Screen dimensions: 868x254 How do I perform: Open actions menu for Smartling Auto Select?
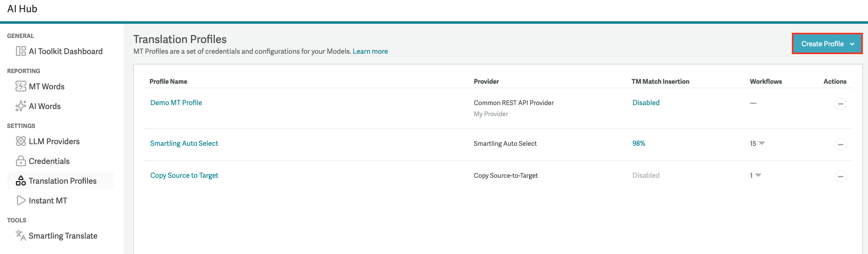840,145
